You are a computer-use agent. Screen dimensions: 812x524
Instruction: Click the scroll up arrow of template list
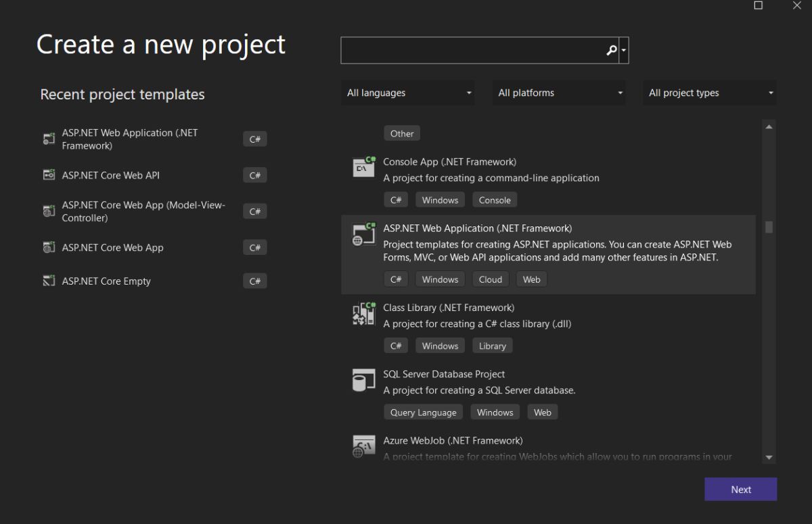coord(769,126)
